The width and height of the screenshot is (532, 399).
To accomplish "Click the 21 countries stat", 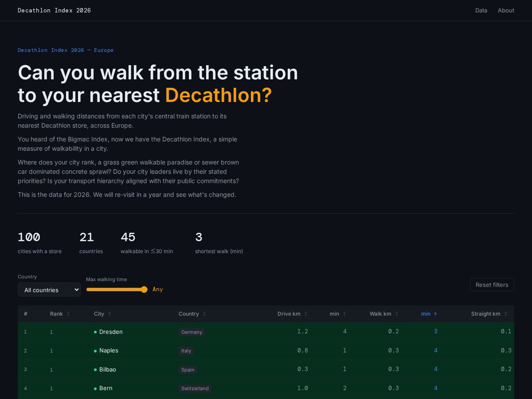I will click(91, 243).
